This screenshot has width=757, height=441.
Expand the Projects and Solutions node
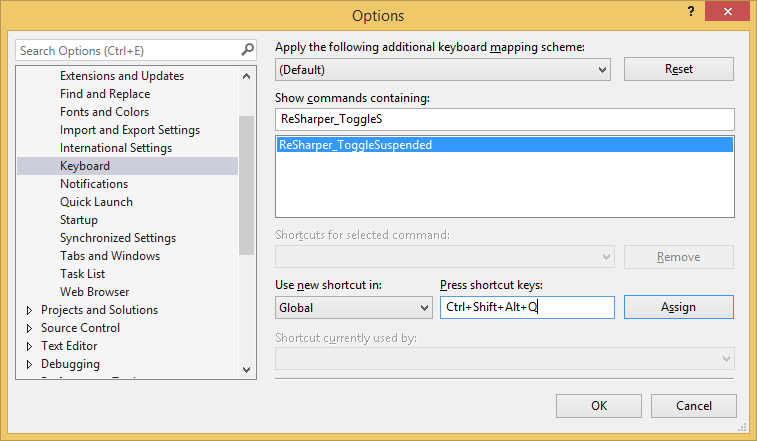(30, 310)
